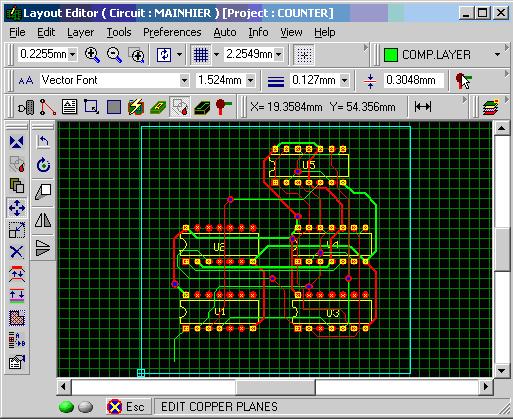513x419 pixels.
Task: Open the grid type dropdown arrow
Action: (x=216, y=54)
